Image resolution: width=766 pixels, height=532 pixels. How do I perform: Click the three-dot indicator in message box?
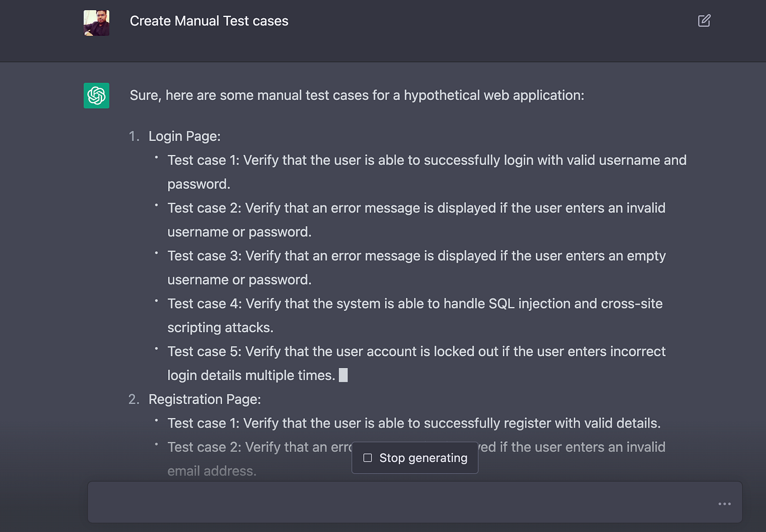724,504
